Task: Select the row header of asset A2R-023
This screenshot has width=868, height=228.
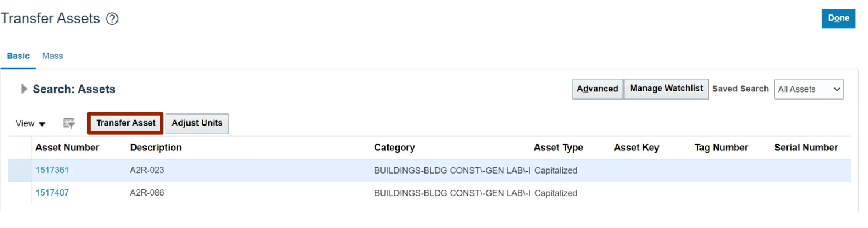Action: pos(20,171)
